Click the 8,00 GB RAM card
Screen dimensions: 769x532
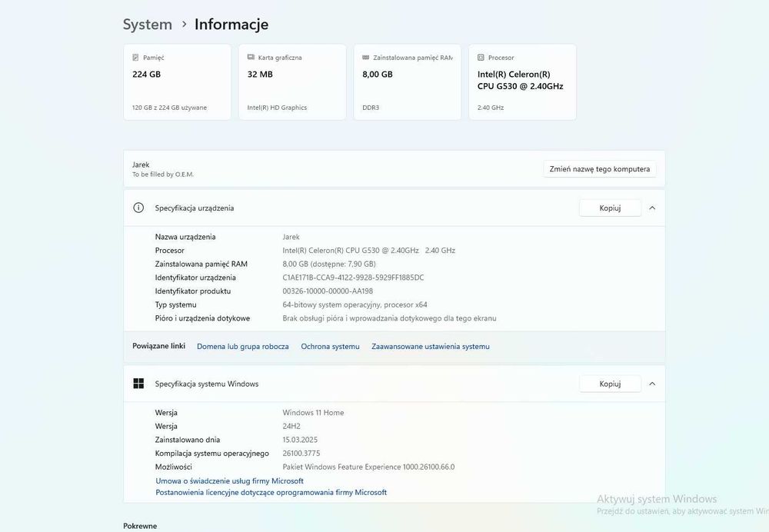coord(408,82)
